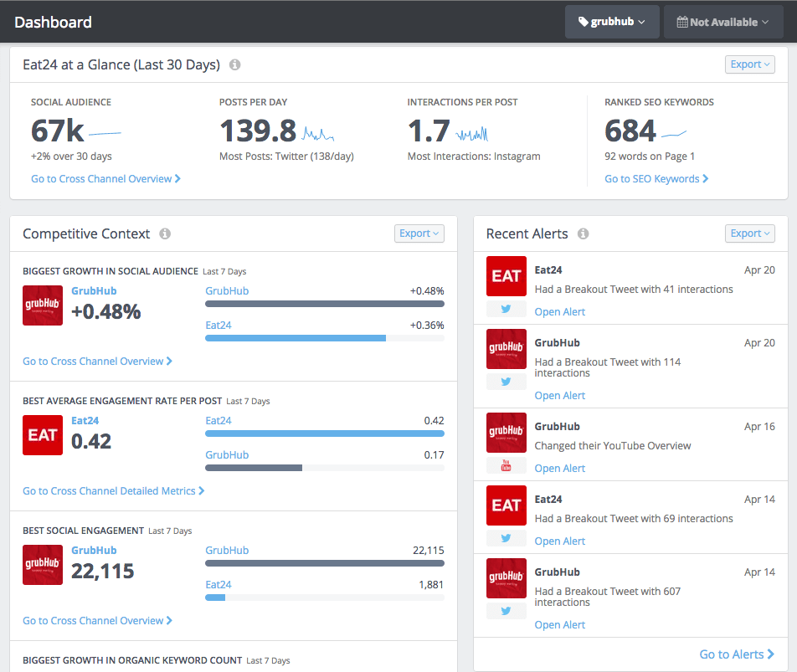Click GrubHub logo under Biggest Growth in Social Audience
The image size is (797, 672).
click(43, 305)
